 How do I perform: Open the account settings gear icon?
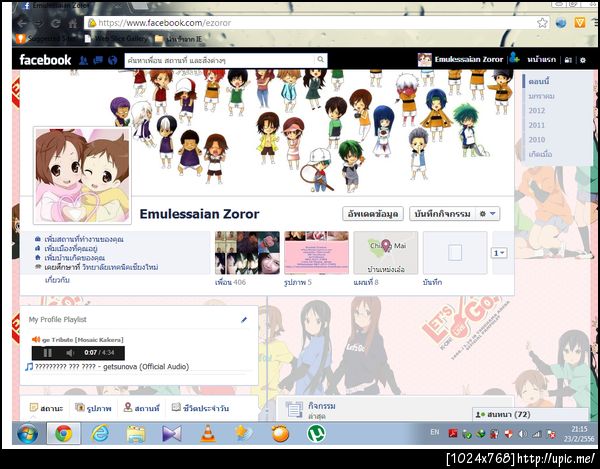pyautogui.click(x=582, y=60)
